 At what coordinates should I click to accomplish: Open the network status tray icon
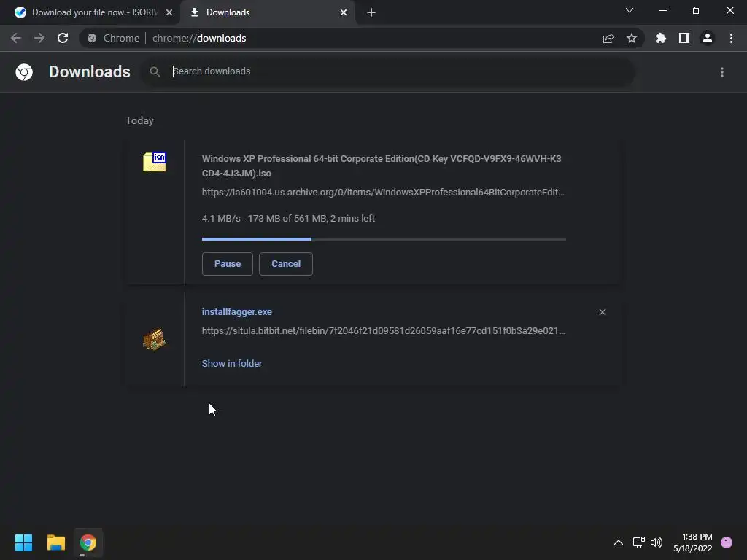click(638, 542)
